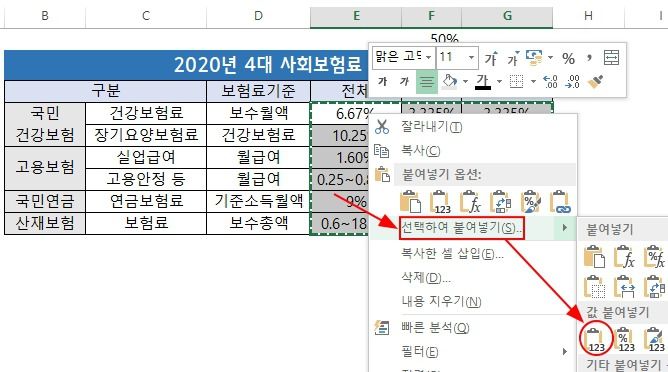Click the Quick Analysis icon beside 빠른 분석
Viewport: 668px width, 372px height.
[382, 328]
